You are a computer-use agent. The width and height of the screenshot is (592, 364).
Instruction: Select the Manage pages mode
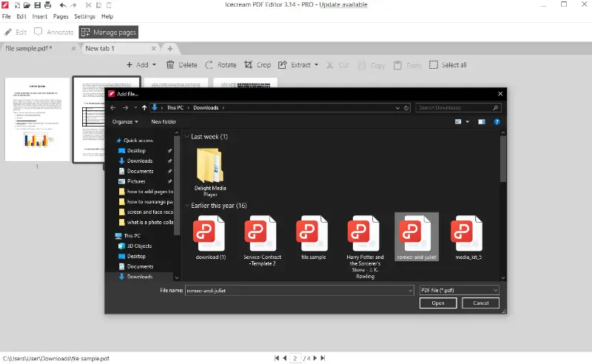108,32
